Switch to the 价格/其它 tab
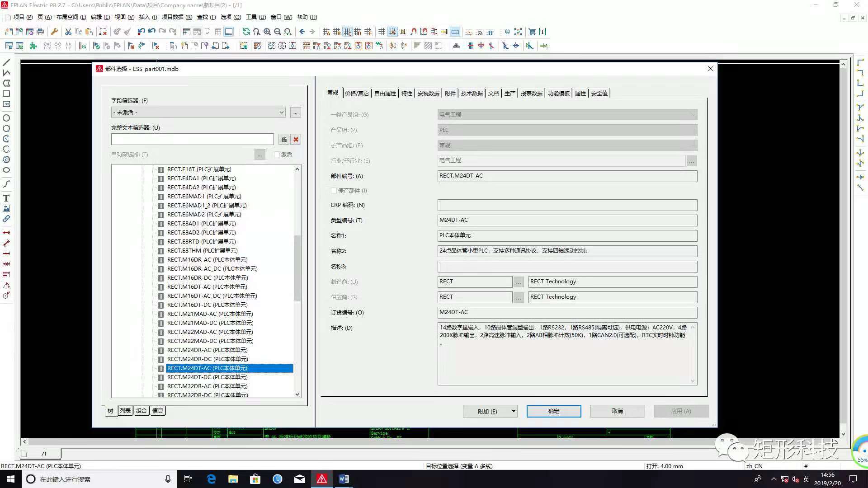868x488 pixels. [357, 94]
